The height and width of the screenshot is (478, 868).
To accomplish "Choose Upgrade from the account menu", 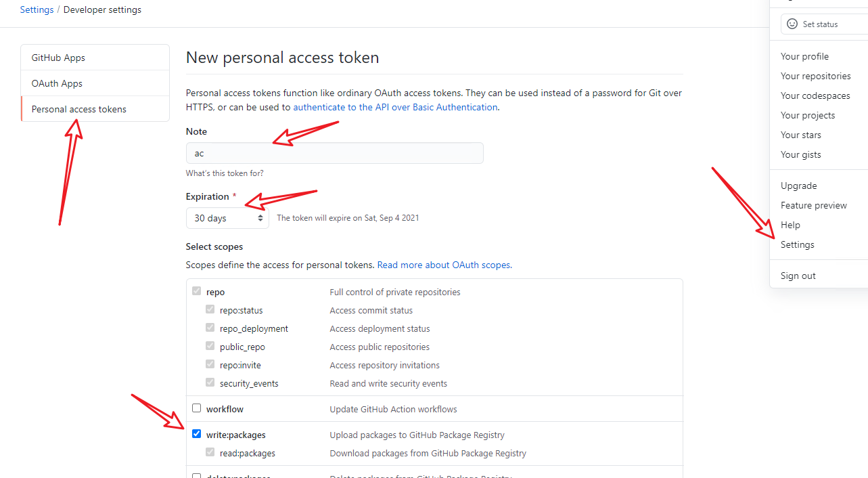I will point(798,186).
